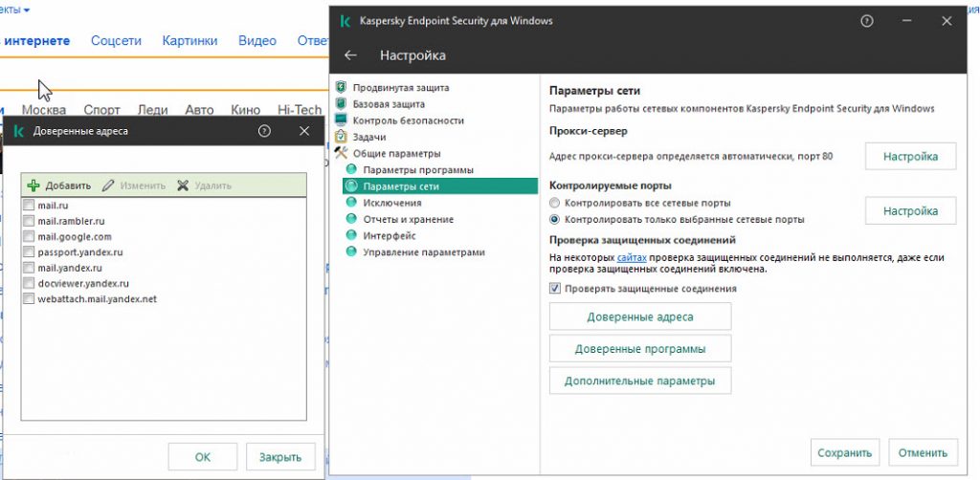Image resolution: width=980 pixels, height=480 pixels.
Task: Click the green bullet beside Отчеты и хранение
Action: (x=351, y=219)
